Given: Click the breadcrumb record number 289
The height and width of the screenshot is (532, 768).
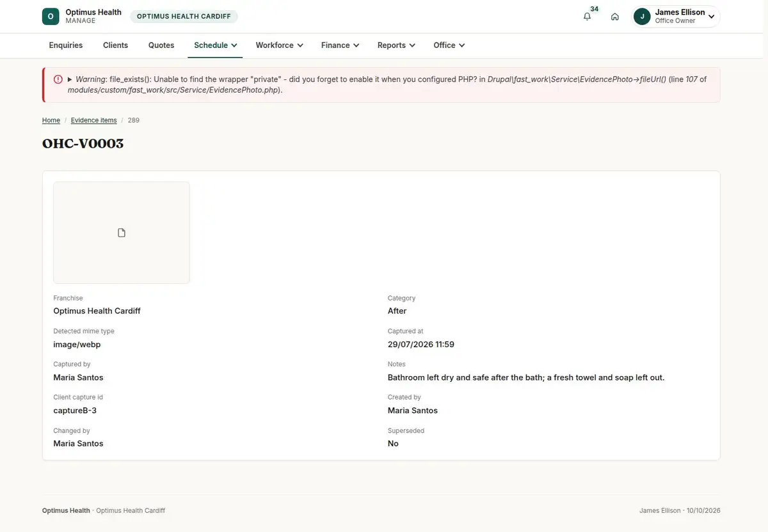Looking at the screenshot, I should point(134,120).
